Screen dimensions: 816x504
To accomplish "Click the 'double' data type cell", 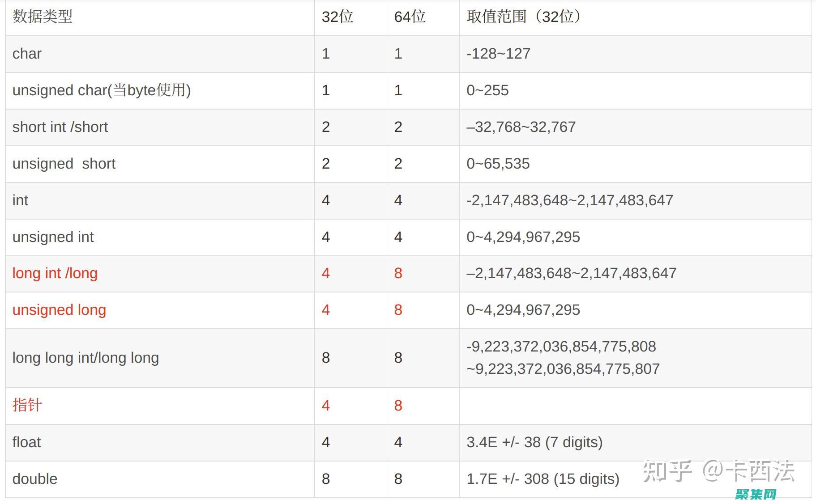I will 35,479.
